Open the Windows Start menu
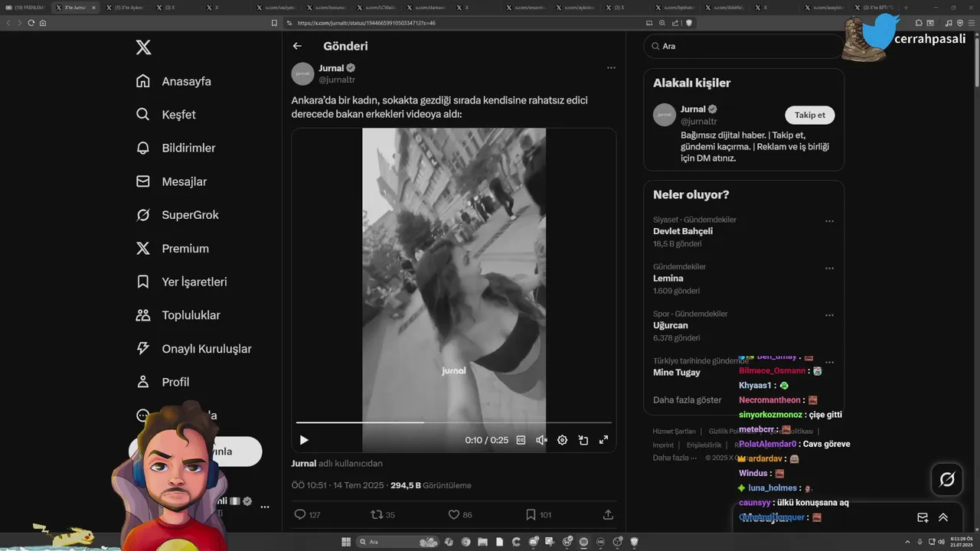 346,542
